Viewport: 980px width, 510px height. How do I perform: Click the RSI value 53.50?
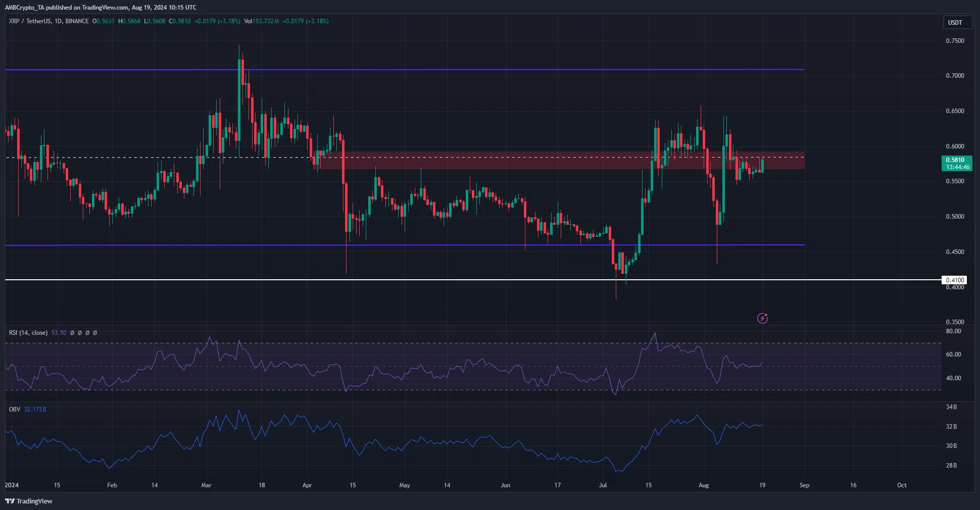click(59, 333)
